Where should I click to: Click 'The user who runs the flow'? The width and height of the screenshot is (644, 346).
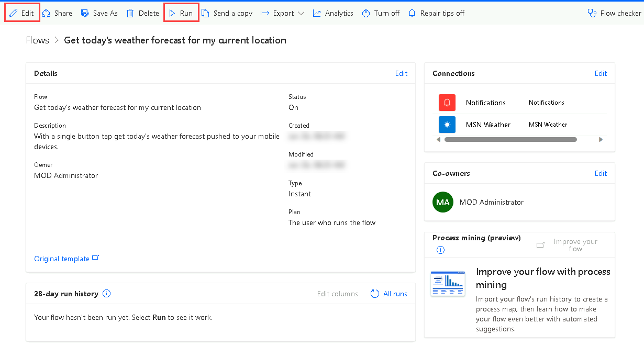(332, 222)
